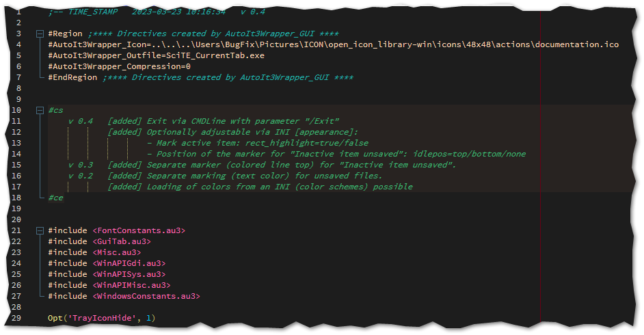Click the #AutoIt3Wrapper_Compression=0 line
The height and width of the screenshot is (335, 644).
(119, 66)
